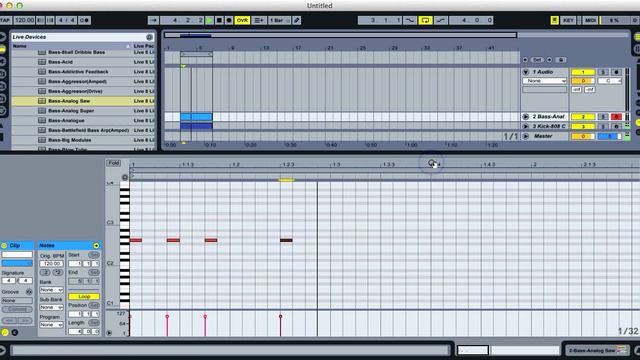Select the dark note in the piano roll

[x=286, y=240]
